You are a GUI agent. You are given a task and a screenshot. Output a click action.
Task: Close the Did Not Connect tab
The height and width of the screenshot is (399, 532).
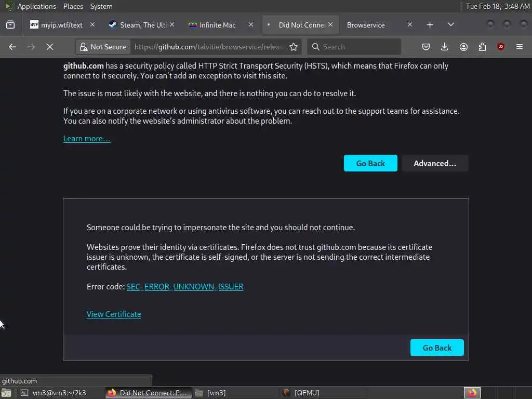(x=330, y=25)
